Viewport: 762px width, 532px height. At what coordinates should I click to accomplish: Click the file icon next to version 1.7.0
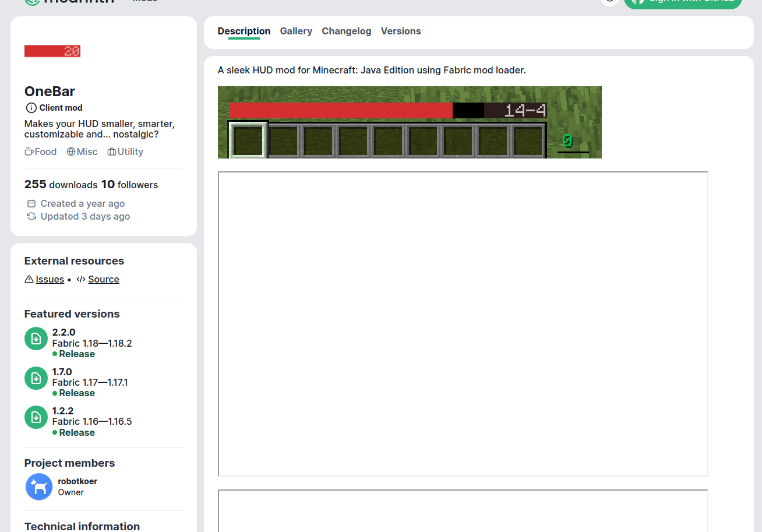[36, 378]
